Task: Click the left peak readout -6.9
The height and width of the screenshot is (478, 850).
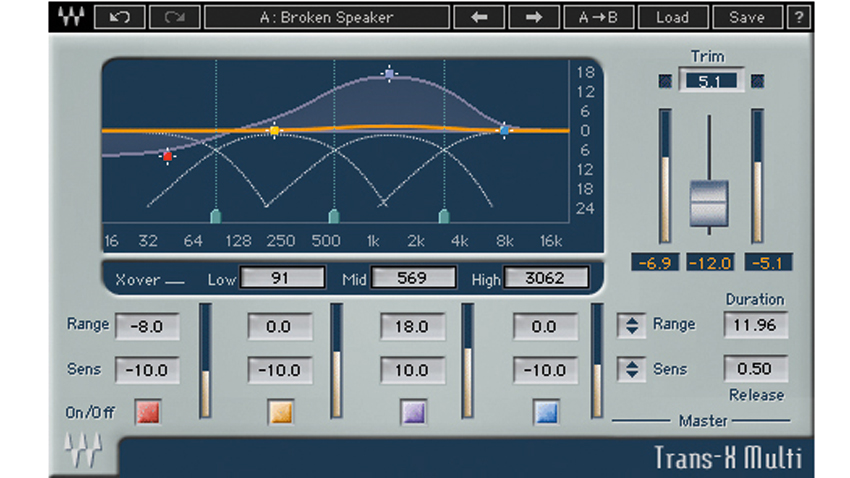Action: pyautogui.click(x=655, y=263)
